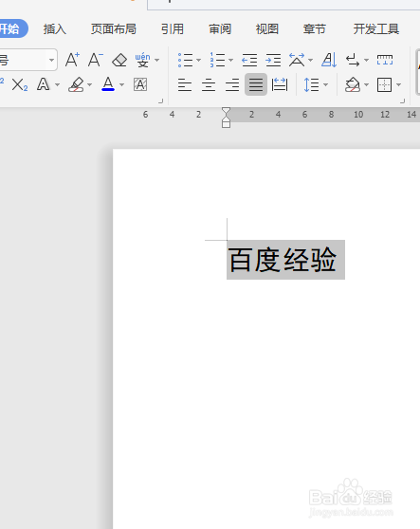Switch to 页面布局 tab
Viewport: 420px width, 529px height.
pyautogui.click(x=114, y=29)
